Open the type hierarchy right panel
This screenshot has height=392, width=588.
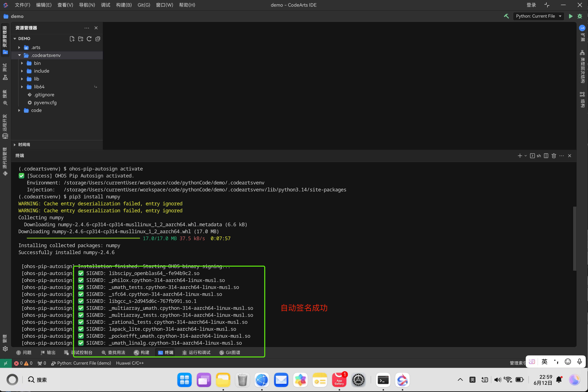[x=582, y=67]
